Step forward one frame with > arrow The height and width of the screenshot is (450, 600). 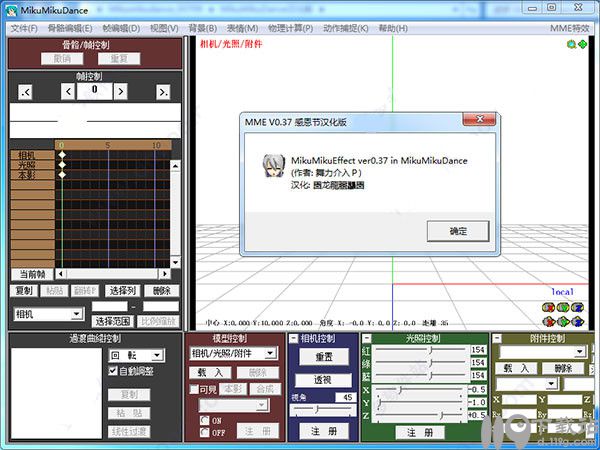(121, 92)
